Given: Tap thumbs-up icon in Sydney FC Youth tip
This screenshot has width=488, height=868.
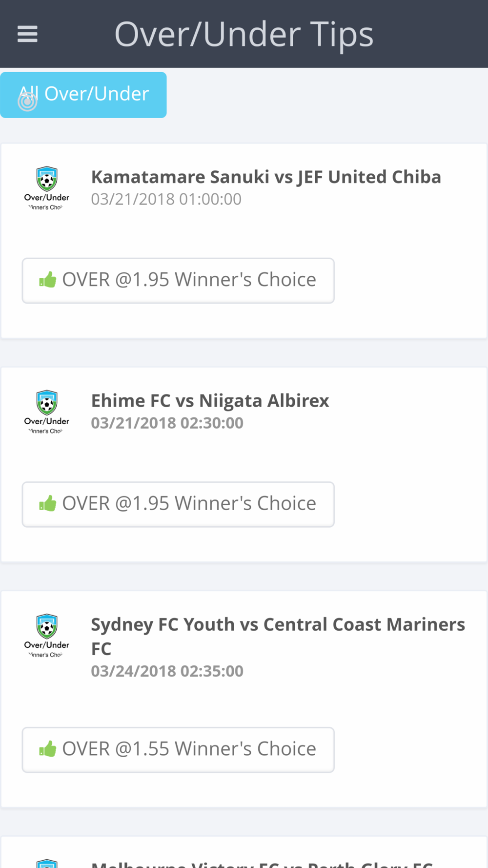Looking at the screenshot, I should click(x=48, y=749).
